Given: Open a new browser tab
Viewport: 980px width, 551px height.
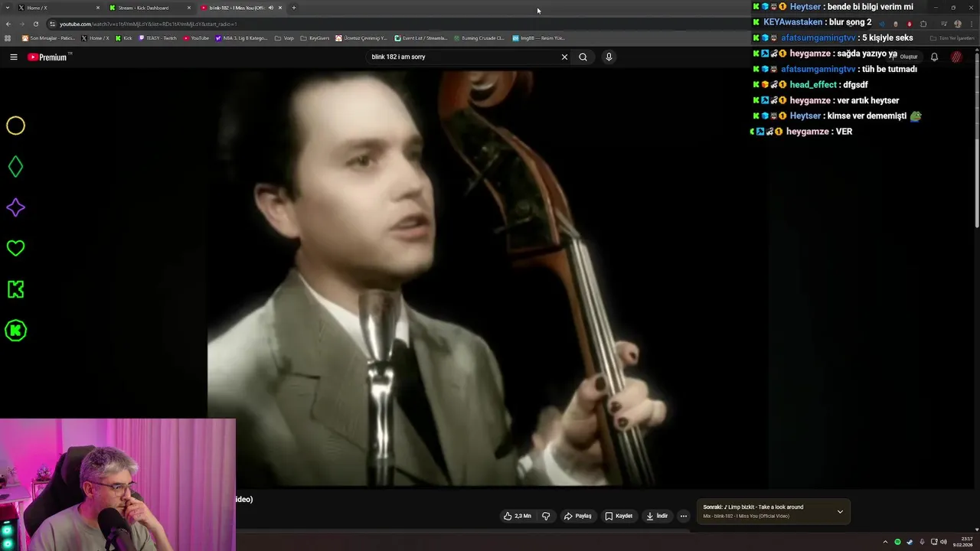Looking at the screenshot, I should point(294,8).
